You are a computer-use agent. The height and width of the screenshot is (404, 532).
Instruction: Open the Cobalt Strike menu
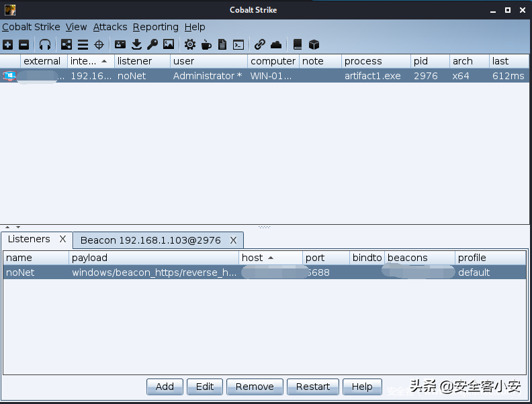31,27
